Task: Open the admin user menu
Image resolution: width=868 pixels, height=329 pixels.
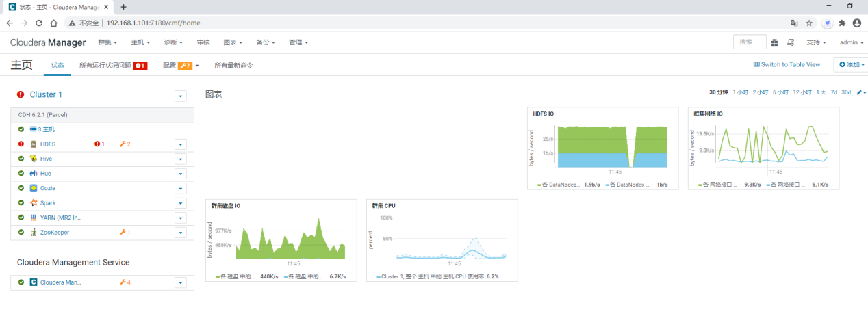Action: click(852, 42)
